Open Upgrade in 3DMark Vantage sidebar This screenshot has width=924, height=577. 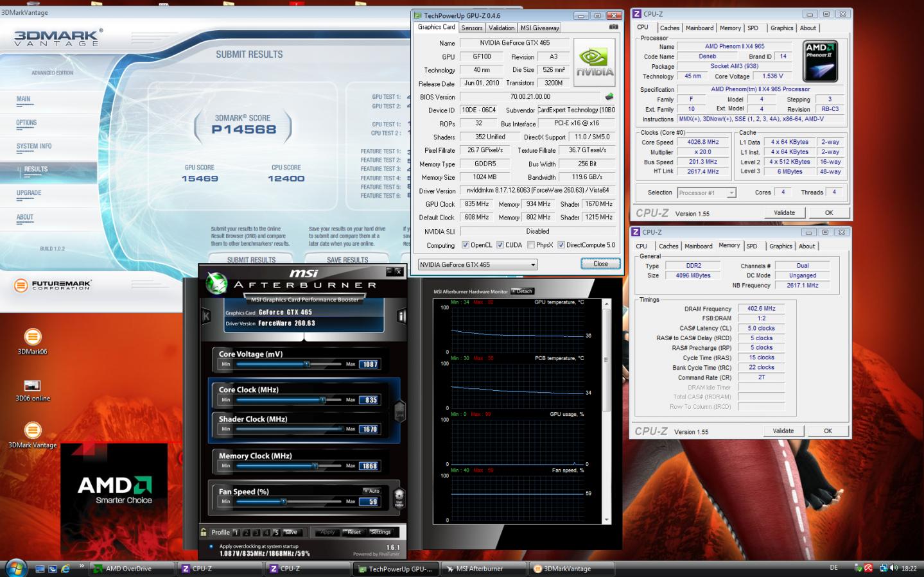pos(29,193)
